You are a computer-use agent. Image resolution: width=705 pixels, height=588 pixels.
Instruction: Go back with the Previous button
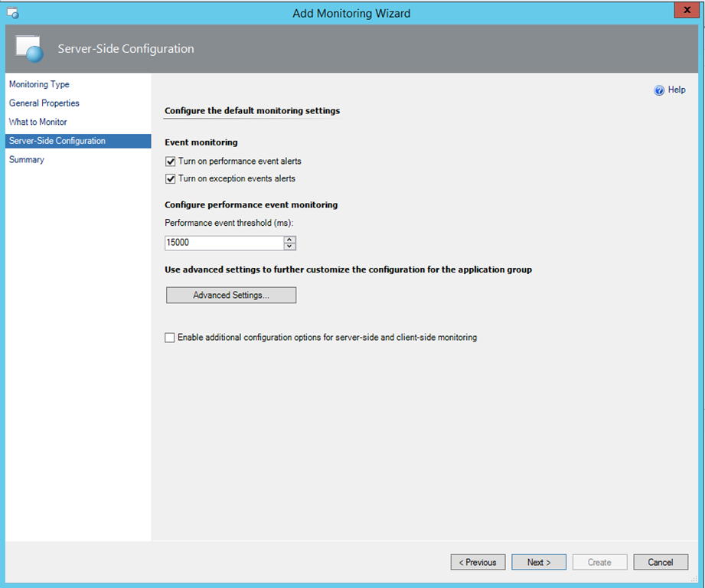(478, 562)
